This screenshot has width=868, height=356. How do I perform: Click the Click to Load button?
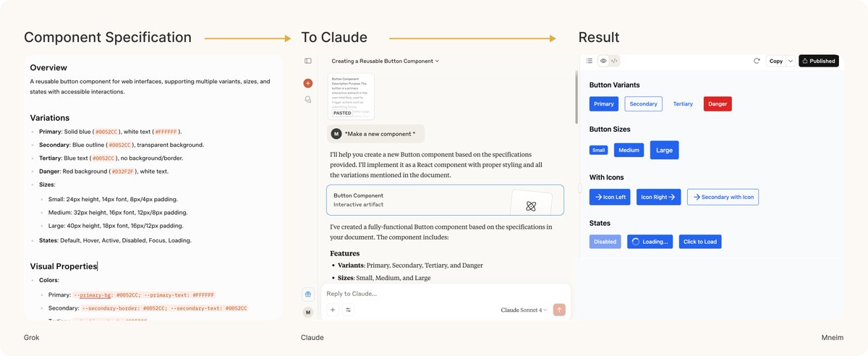700,242
